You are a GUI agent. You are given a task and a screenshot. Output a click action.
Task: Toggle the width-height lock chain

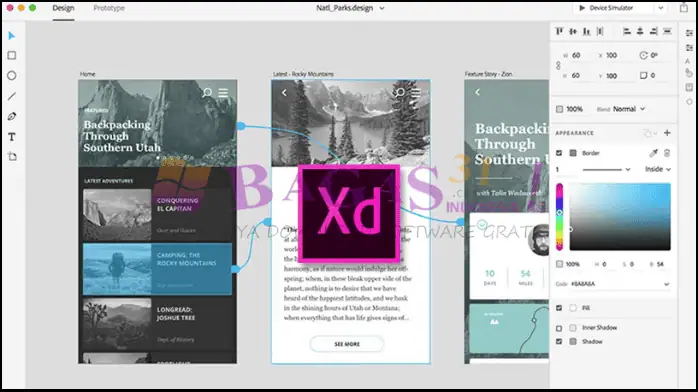(x=558, y=65)
